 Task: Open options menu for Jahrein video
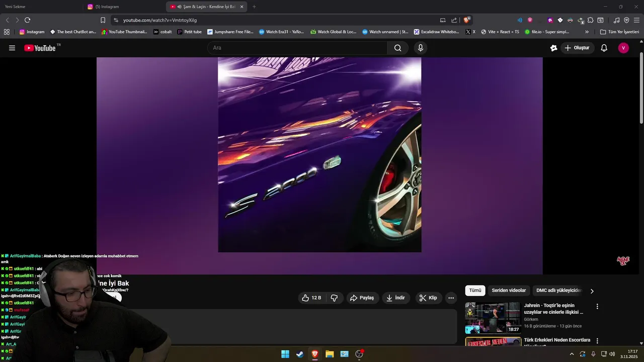coord(597,306)
